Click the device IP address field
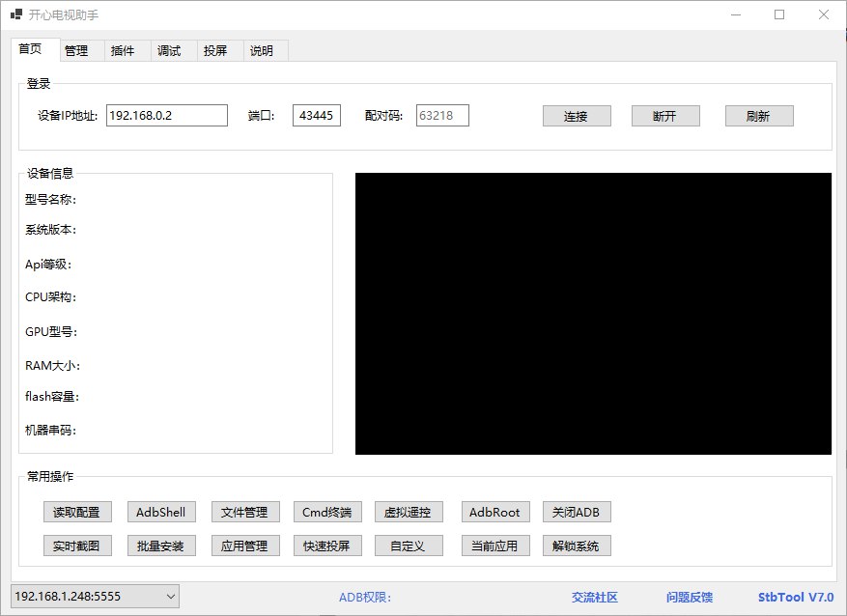Image resolution: width=847 pixels, height=616 pixels. point(166,116)
